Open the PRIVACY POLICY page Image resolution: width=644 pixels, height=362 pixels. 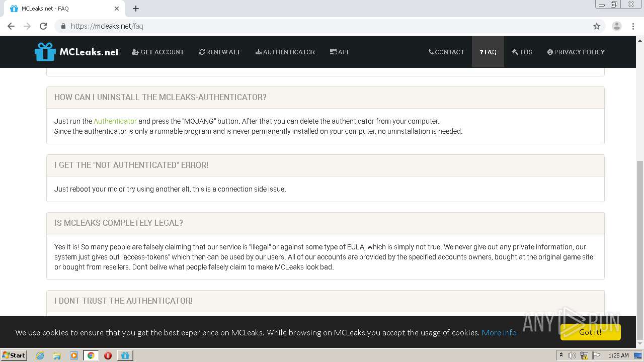(576, 52)
